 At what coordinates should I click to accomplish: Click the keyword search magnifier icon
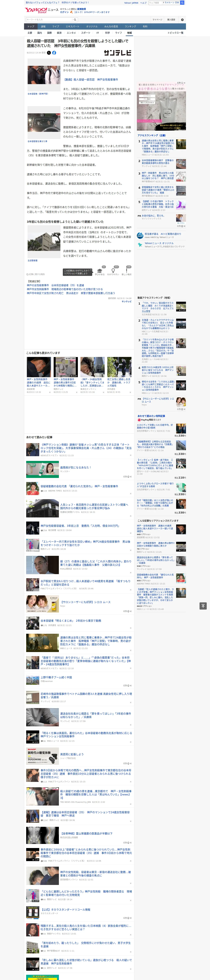click(x=75, y=19)
